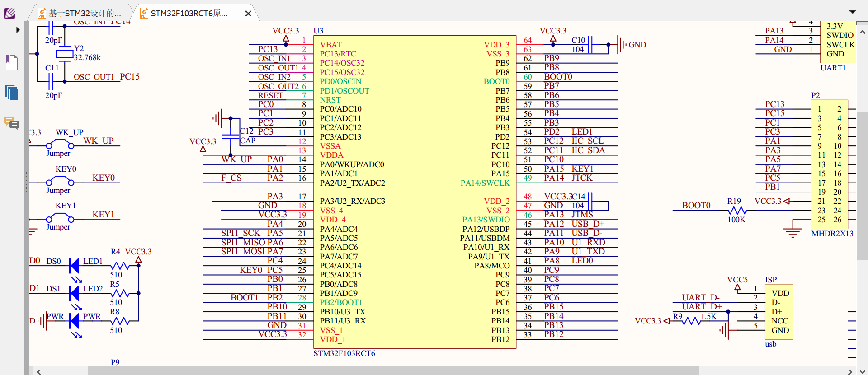Click the ISP connector label
Image resolution: width=868 pixels, height=375 pixels.
click(x=771, y=280)
